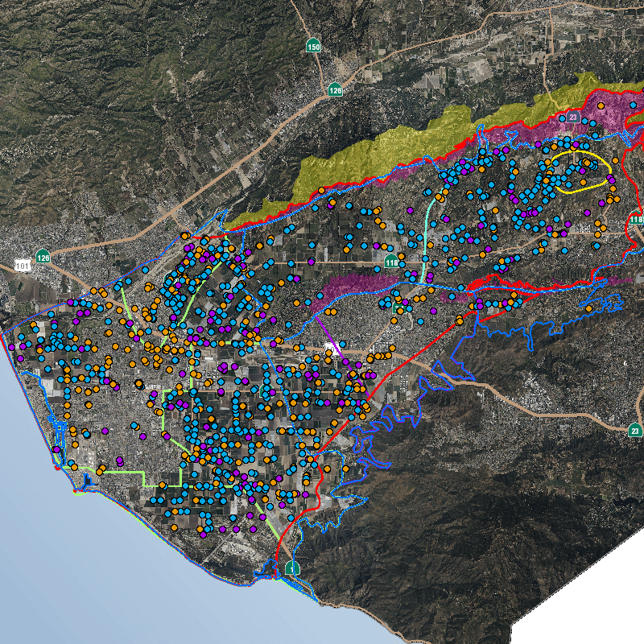Click Route 118 shield in map center
The image size is (644, 644).
click(392, 262)
